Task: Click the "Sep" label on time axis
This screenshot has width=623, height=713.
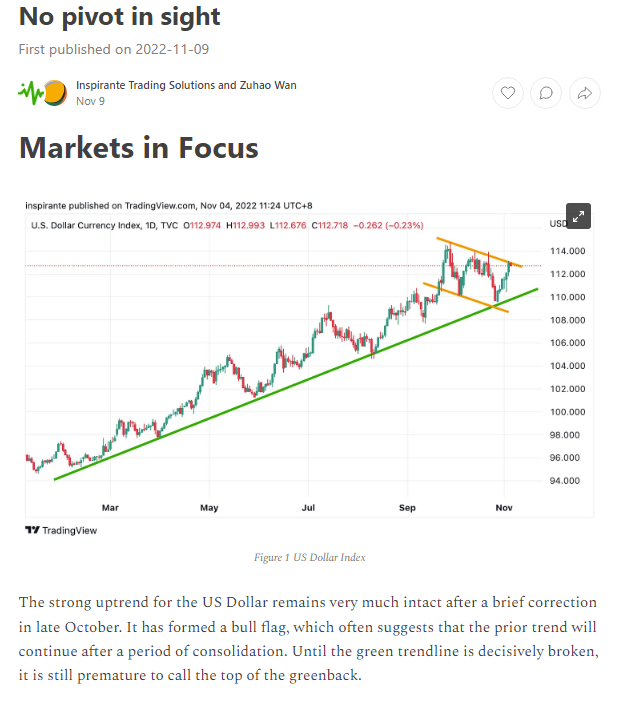Action: (x=406, y=508)
